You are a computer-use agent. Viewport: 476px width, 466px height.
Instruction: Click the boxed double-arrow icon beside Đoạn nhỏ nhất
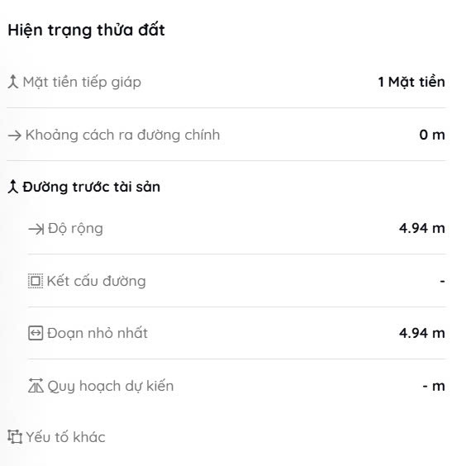(x=36, y=333)
